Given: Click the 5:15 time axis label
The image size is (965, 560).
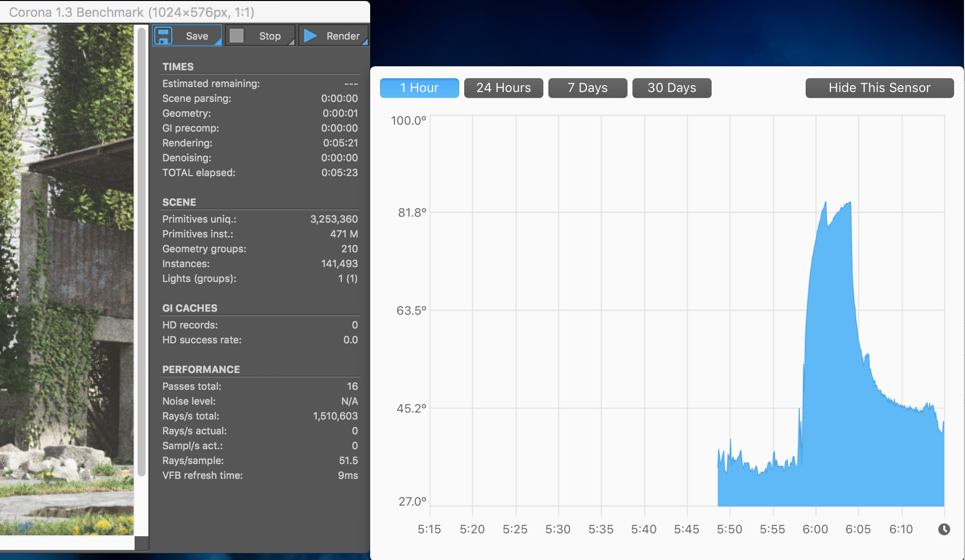Looking at the screenshot, I should 429,529.
